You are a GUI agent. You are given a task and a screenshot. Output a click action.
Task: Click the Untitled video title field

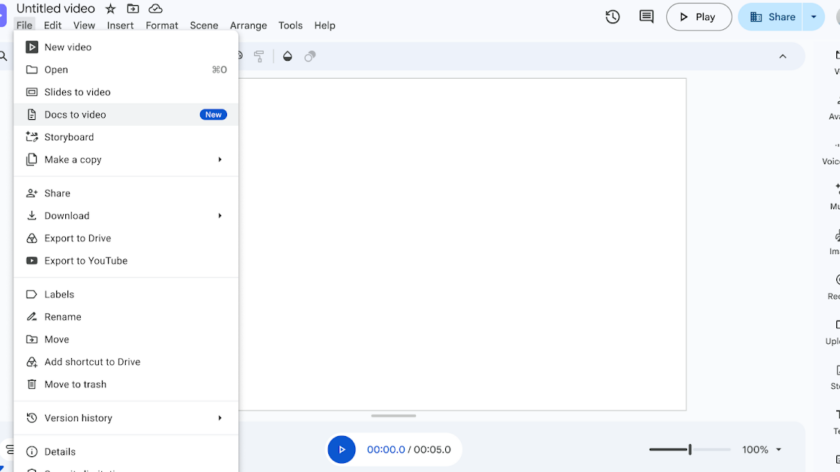pos(55,9)
